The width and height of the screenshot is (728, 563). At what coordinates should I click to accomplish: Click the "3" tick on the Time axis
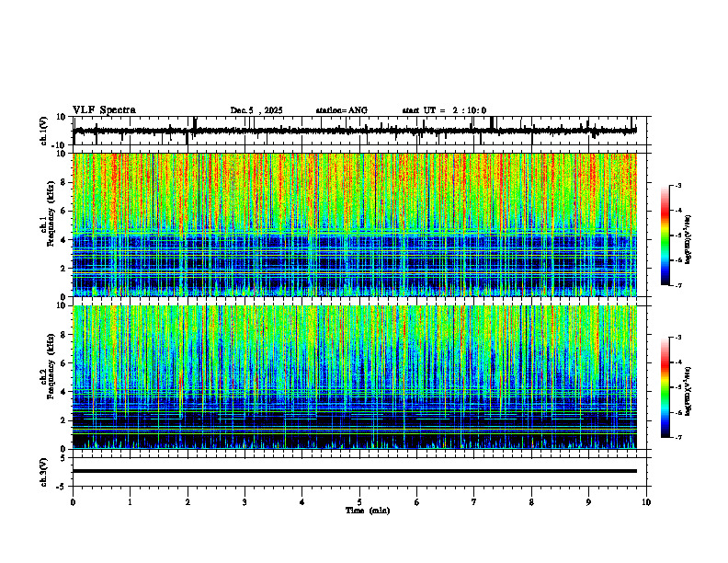pos(245,502)
